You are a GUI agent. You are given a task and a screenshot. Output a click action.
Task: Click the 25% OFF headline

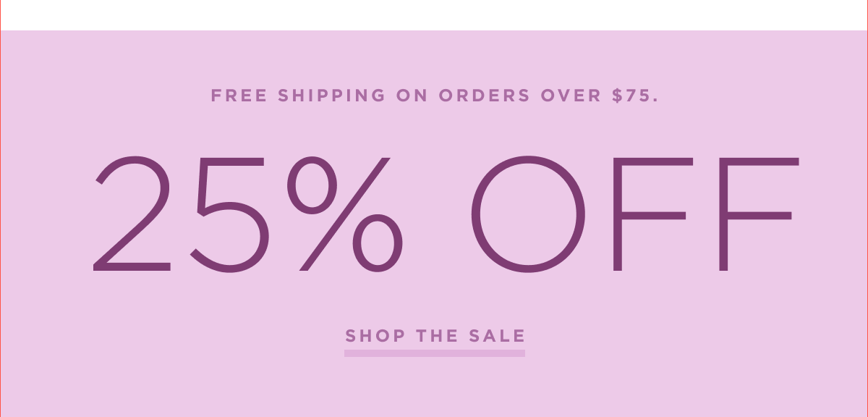(x=446, y=214)
